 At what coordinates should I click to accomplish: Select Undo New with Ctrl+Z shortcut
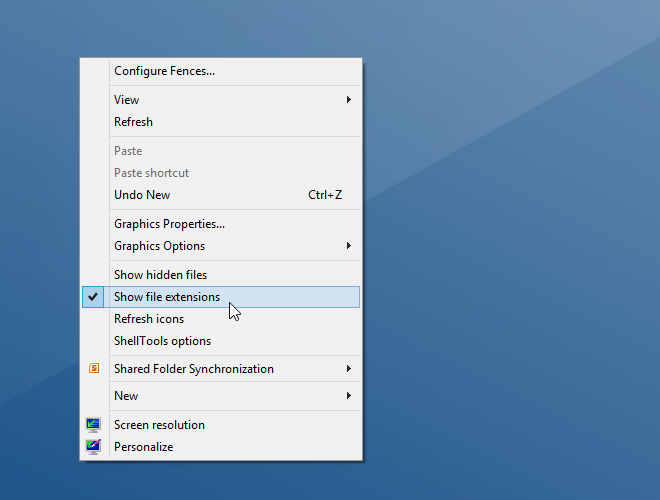tap(221, 195)
